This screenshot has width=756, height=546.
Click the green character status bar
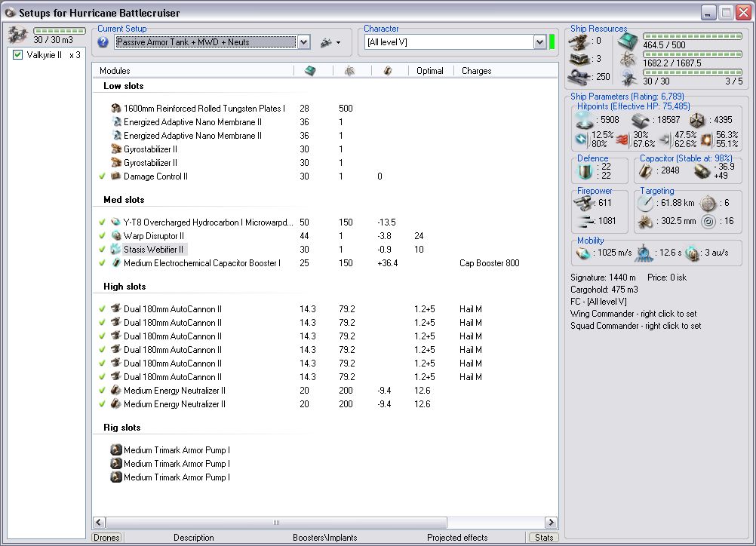552,42
